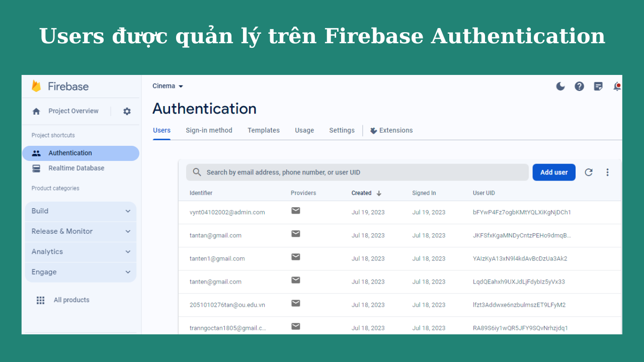Click the Authentication people icon
644x362 pixels.
click(x=36, y=153)
